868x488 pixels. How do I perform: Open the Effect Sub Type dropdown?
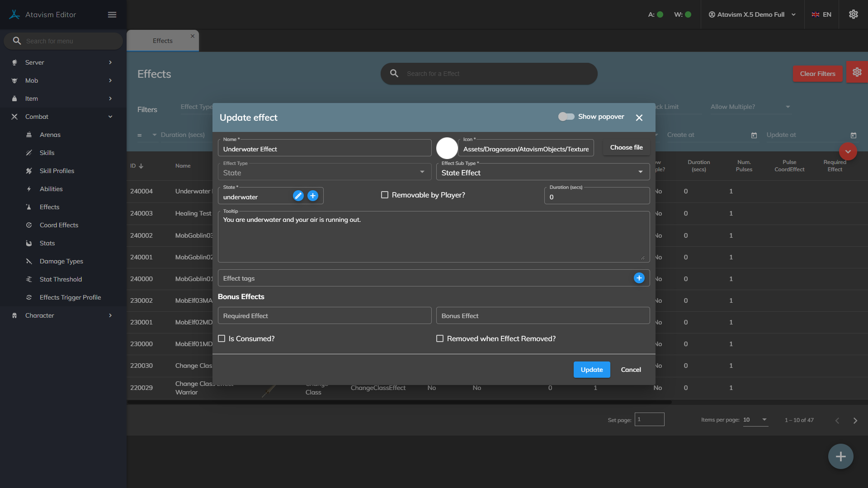click(542, 173)
